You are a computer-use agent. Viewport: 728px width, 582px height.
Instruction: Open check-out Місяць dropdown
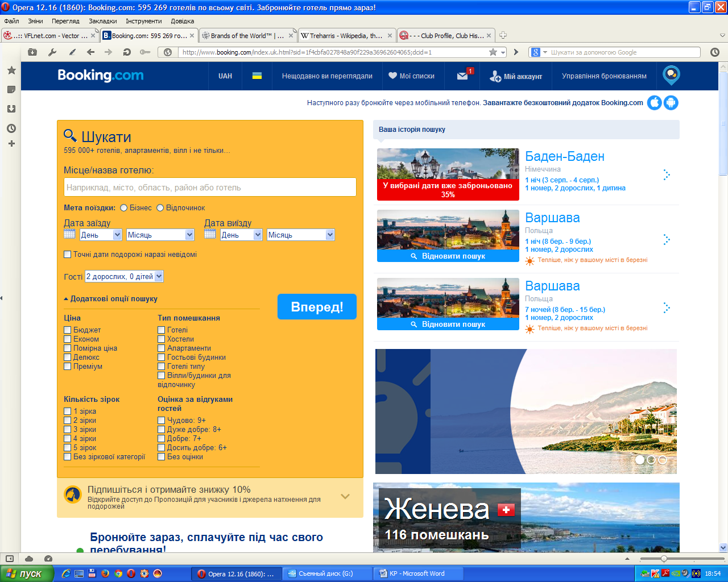click(301, 235)
